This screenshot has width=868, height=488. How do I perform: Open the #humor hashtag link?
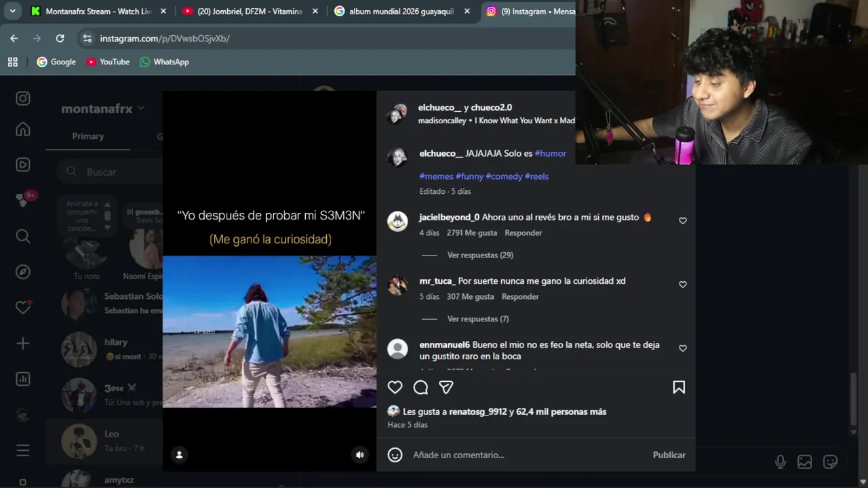pos(551,153)
